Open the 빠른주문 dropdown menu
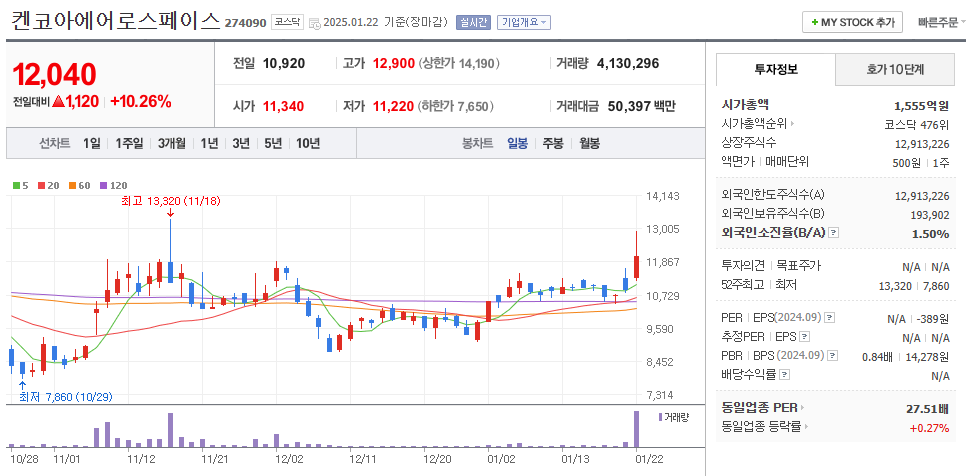Viewport: 976px width, 476px height. pyautogui.click(x=942, y=22)
